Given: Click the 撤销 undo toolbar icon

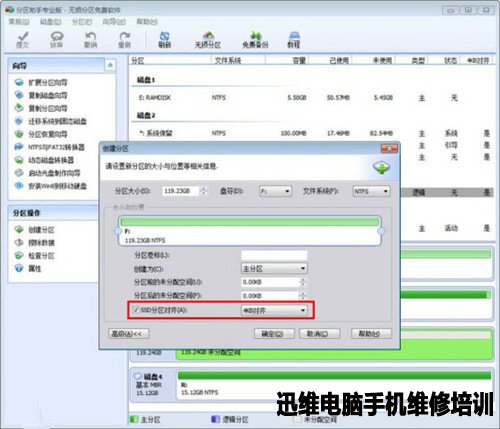Looking at the screenshot, I should pyautogui.click(x=90, y=40).
